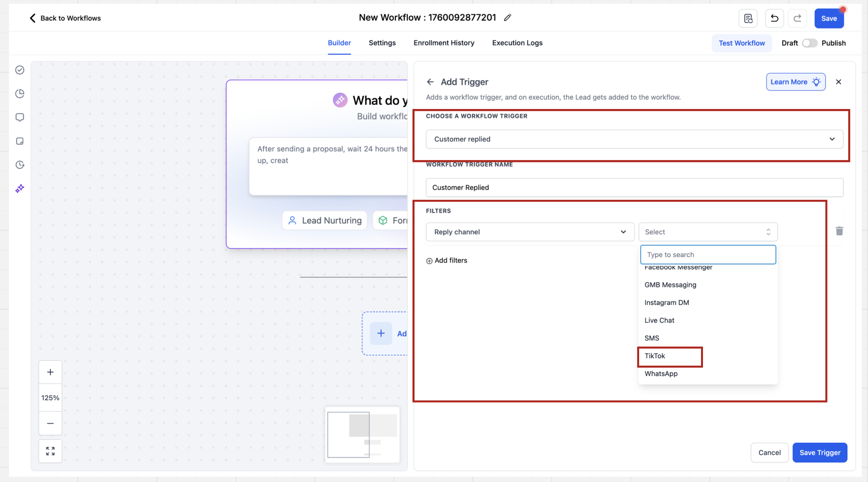Delete the Reply channel filter with trash icon

click(x=839, y=231)
